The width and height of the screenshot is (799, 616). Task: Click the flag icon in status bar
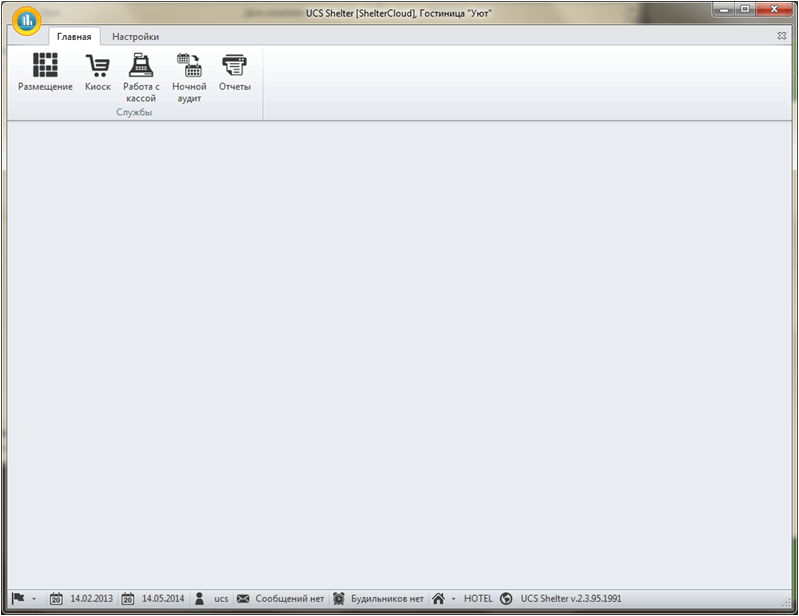18,598
